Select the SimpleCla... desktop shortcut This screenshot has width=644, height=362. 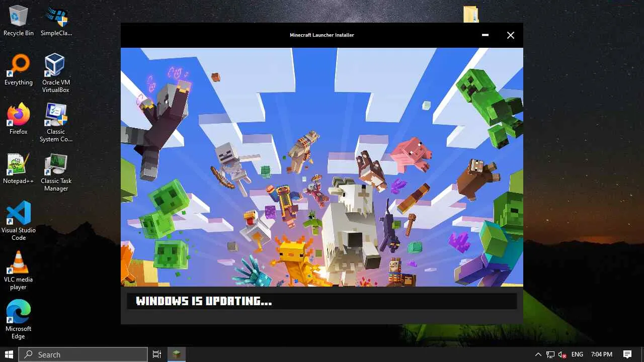pos(56,21)
